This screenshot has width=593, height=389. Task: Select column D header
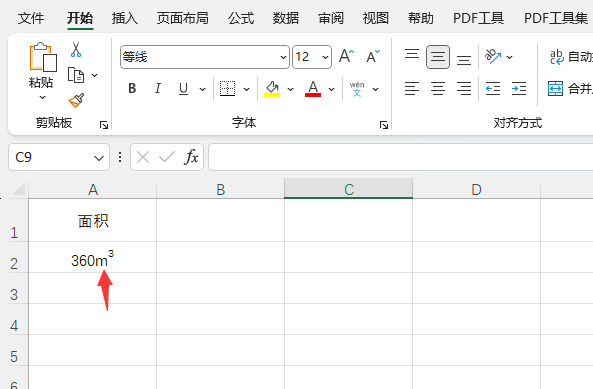click(x=477, y=189)
